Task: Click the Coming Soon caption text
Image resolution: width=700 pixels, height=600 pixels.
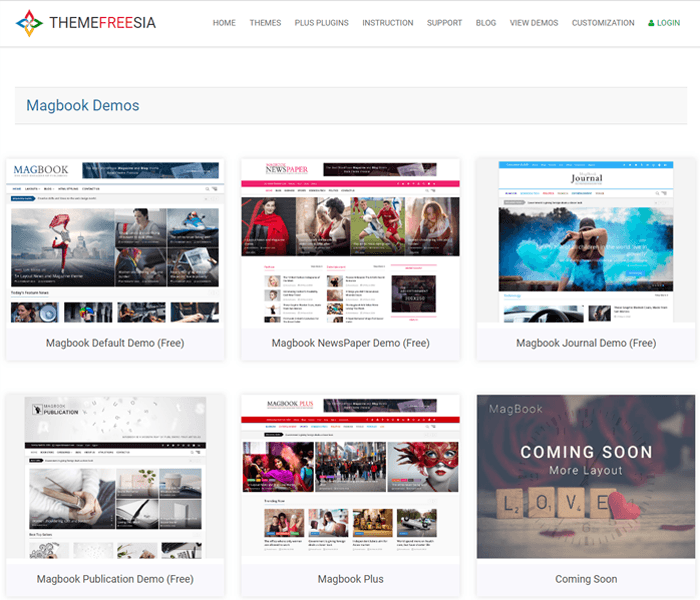Action: (586, 579)
